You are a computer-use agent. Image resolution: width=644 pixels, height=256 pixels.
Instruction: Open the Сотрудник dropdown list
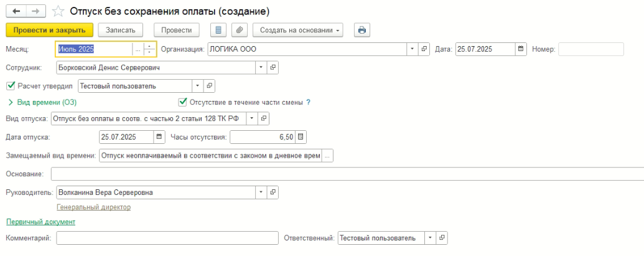click(x=261, y=67)
